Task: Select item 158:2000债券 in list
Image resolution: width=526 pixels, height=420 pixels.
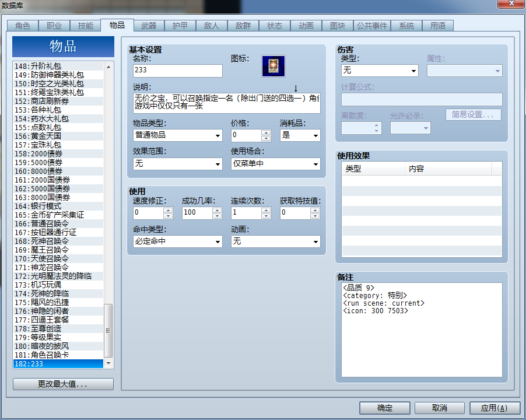Action: (x=58, y=153)
